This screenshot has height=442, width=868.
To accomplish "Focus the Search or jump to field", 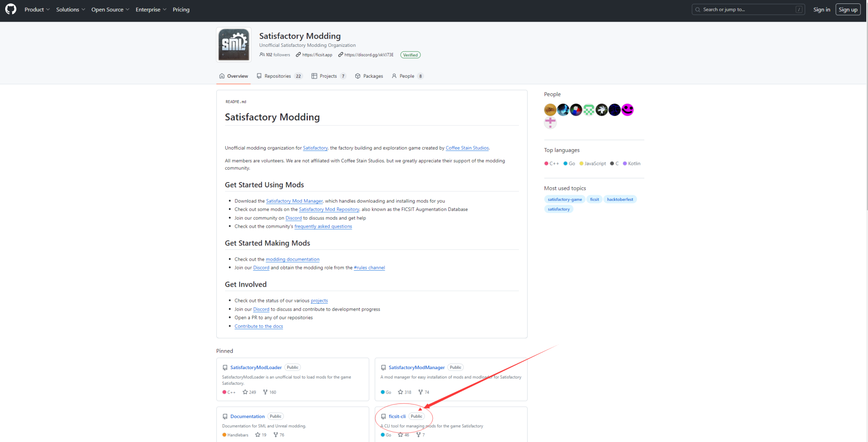I will click(748, 10).
